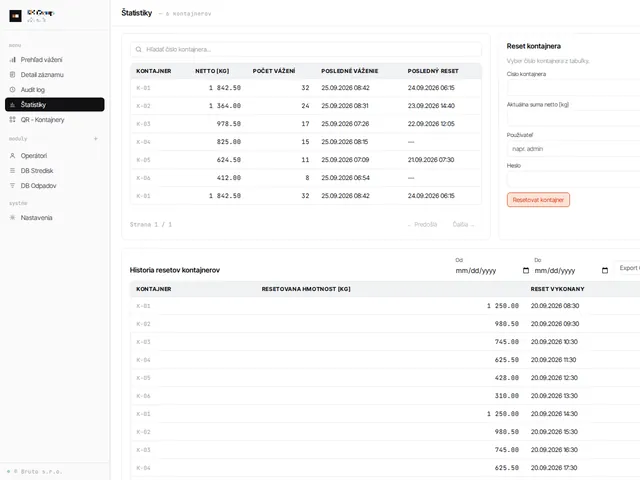The image size is (640, 480).
Task: Open the Do date calendar picker
Action: [x=605, y=270]
